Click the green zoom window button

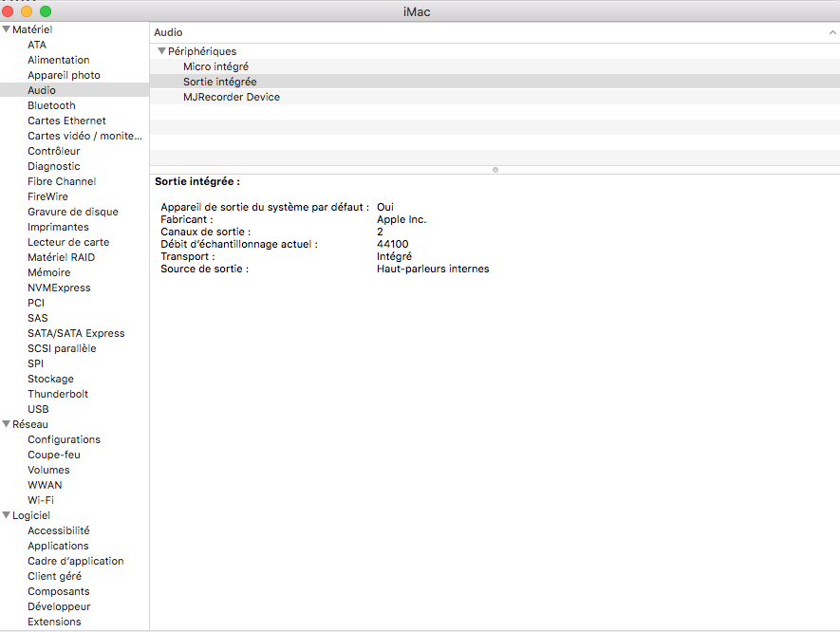46,11
